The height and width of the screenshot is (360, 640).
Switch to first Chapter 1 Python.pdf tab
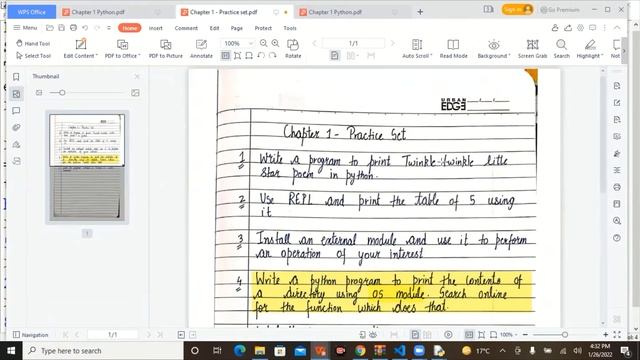pyautogui.click(x=98, y=12)
